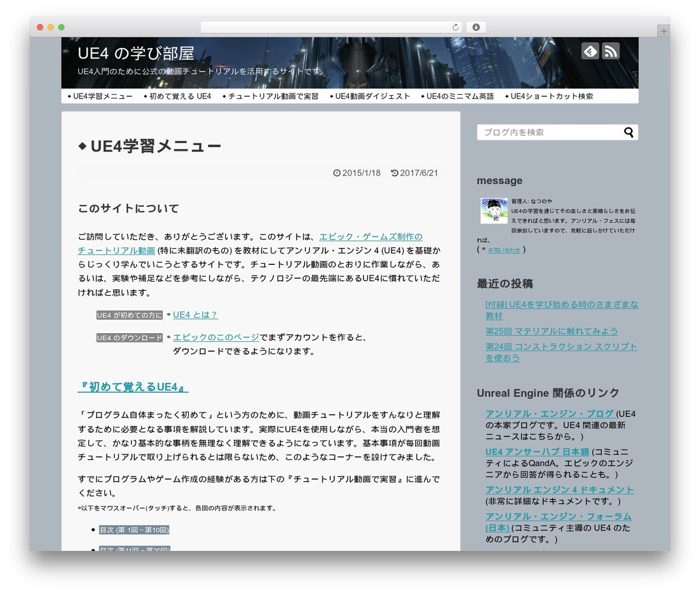Click the UE4 のダウンロード label
700x593 pixels.
130,338
